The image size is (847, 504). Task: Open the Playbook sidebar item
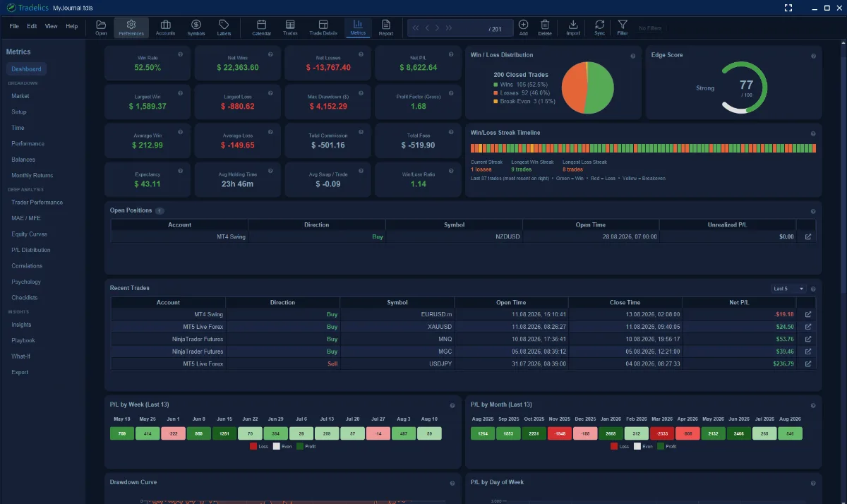point(23,340)
